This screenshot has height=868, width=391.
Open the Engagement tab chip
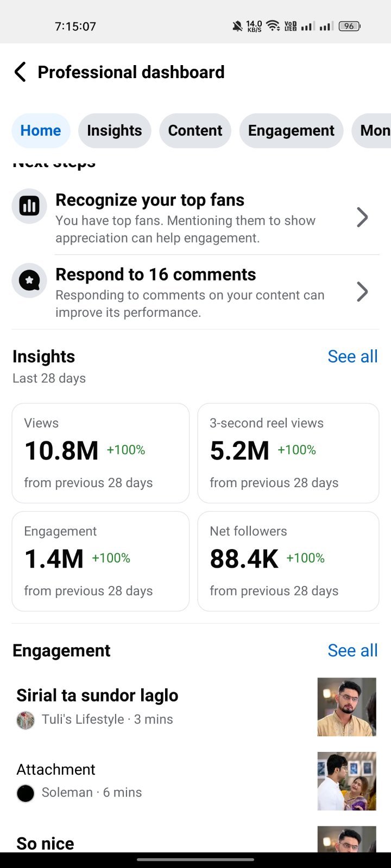pyautogui.click(x=291, y=131)
